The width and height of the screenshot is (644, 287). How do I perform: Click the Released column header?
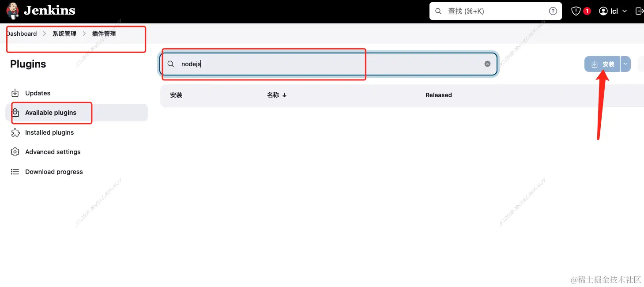[438, 95]
